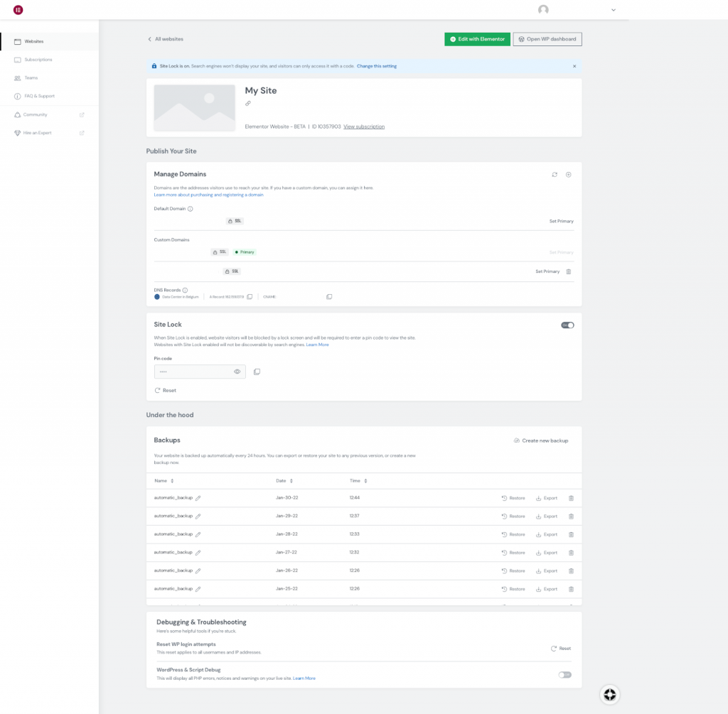Edit name of Jan-29-22 backup pencil icon
Screen dimensions: 728x714
(198, 516)
